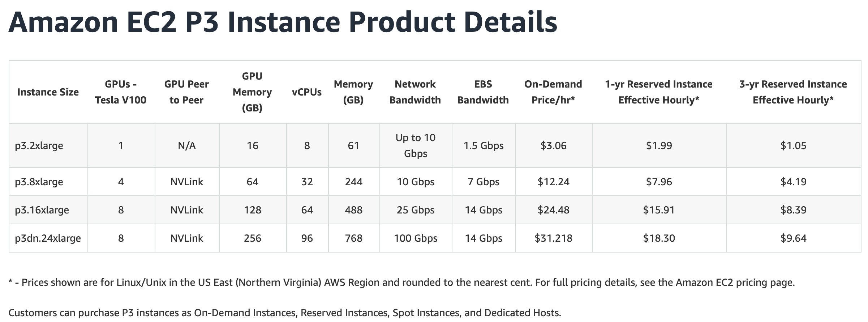This screenshot has width=868, height=322.
Task: Click the page title "Amazon EC2 P3 Instance Product Details"
Action: [283, 22]
